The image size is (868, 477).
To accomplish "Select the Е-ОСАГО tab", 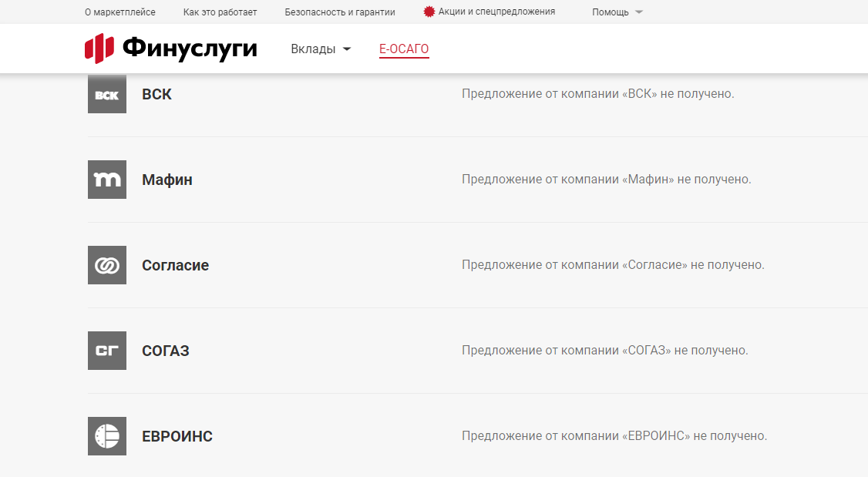I will coord(404,49).
